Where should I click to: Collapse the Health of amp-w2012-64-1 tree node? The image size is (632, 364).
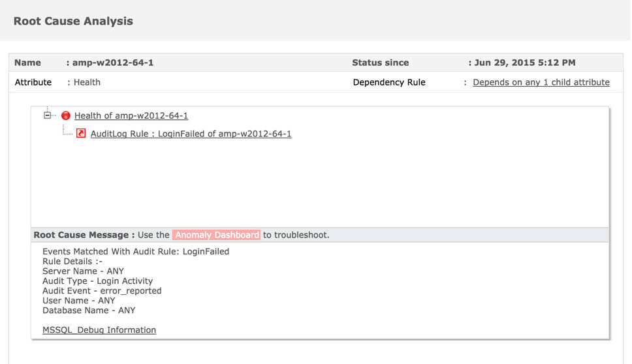47,115
